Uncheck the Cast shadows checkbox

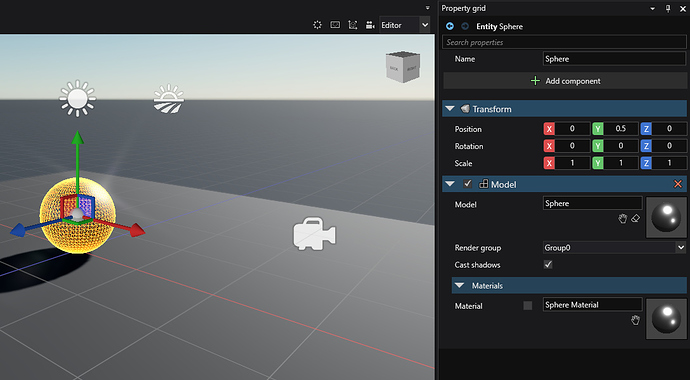(x=548, y=264)
